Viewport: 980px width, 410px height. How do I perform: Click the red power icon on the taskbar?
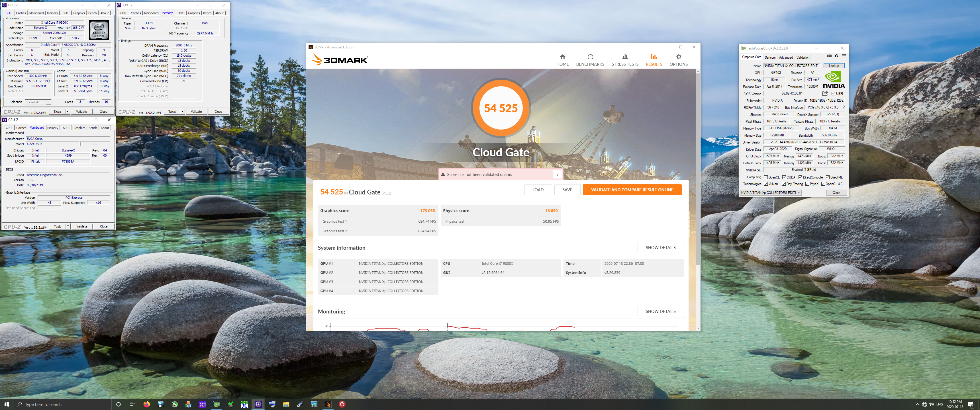[342, 404]
